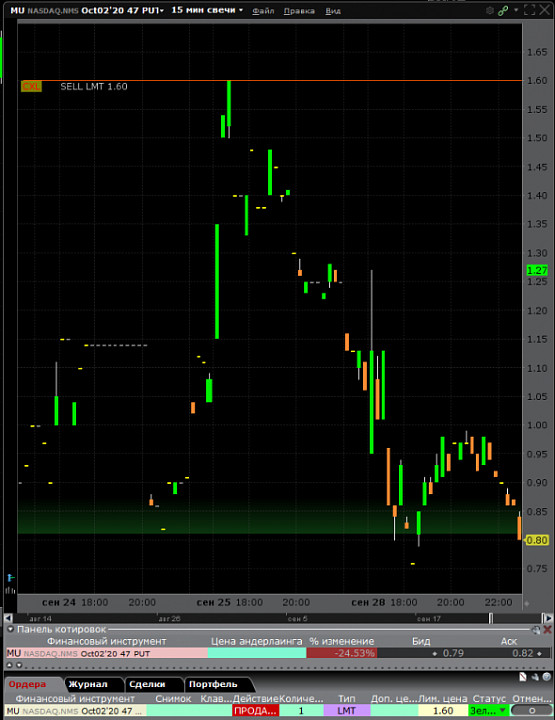The height and width of the screenshot is (720, 555).
Task: Click the document icon in orders panel
Action: [x=523, y=677]
